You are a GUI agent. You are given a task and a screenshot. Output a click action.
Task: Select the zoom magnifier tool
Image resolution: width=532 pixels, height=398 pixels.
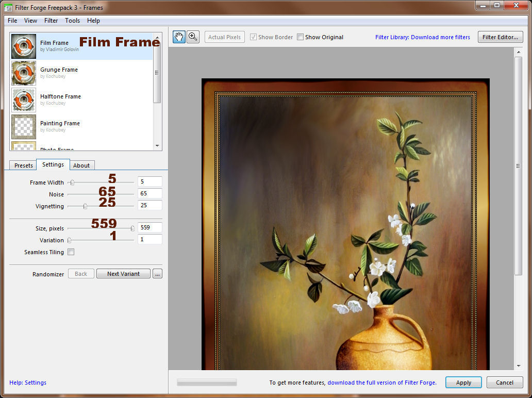(x=193, y=37)
